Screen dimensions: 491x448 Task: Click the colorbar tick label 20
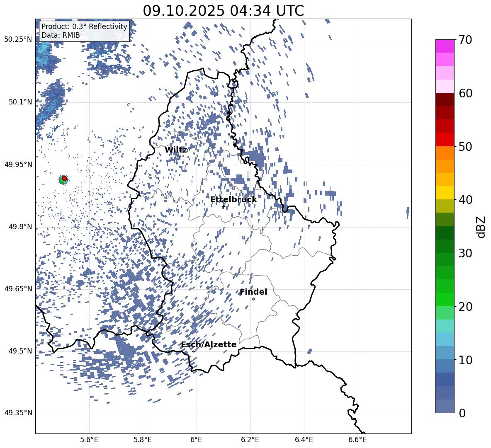pos(465,306)
